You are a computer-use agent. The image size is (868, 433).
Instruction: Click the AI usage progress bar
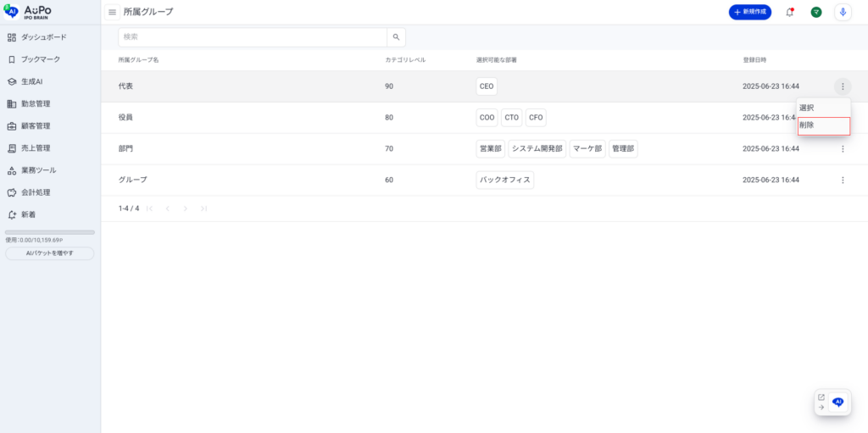50,232
